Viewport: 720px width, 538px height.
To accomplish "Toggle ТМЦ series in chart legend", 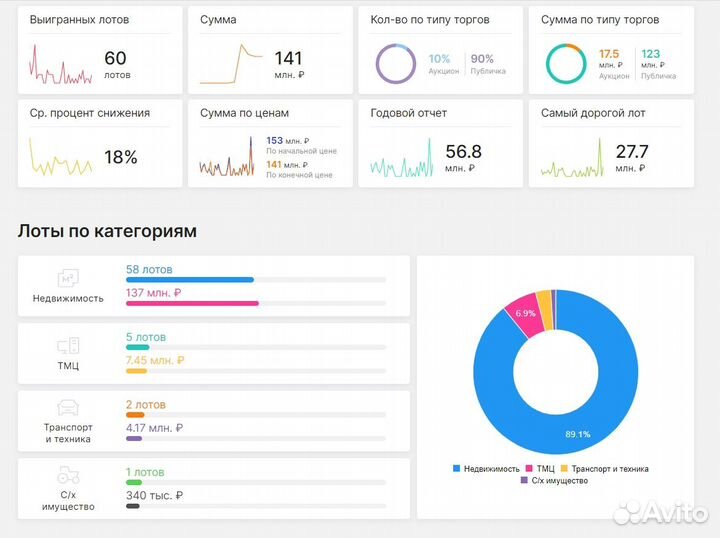I will [x=540, y=468].
